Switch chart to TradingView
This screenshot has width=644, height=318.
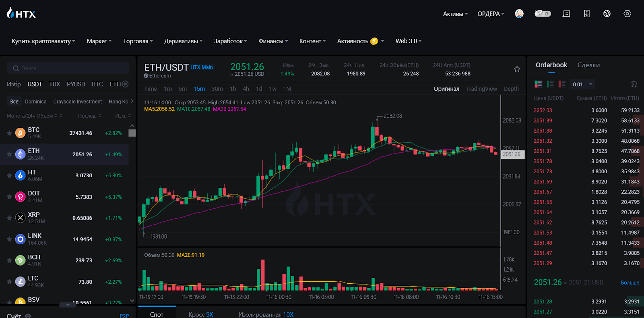pyautogui.click(x=481, y=89)
